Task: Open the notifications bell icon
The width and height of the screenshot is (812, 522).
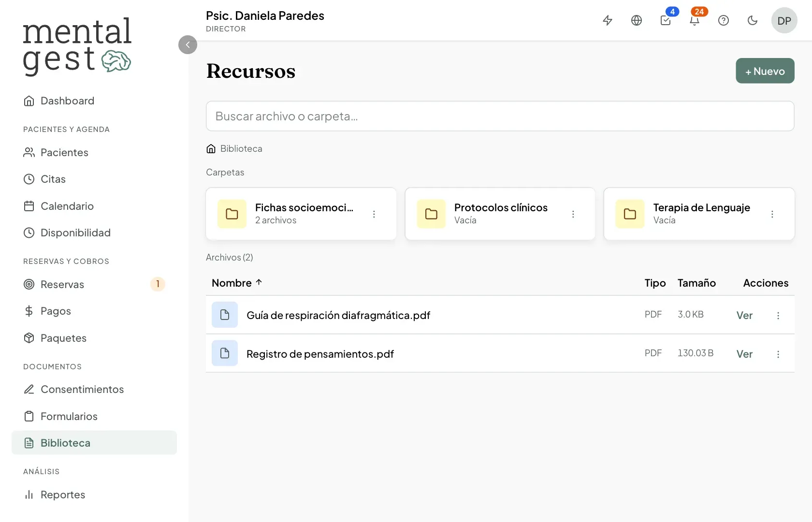Action: [695, 20]
